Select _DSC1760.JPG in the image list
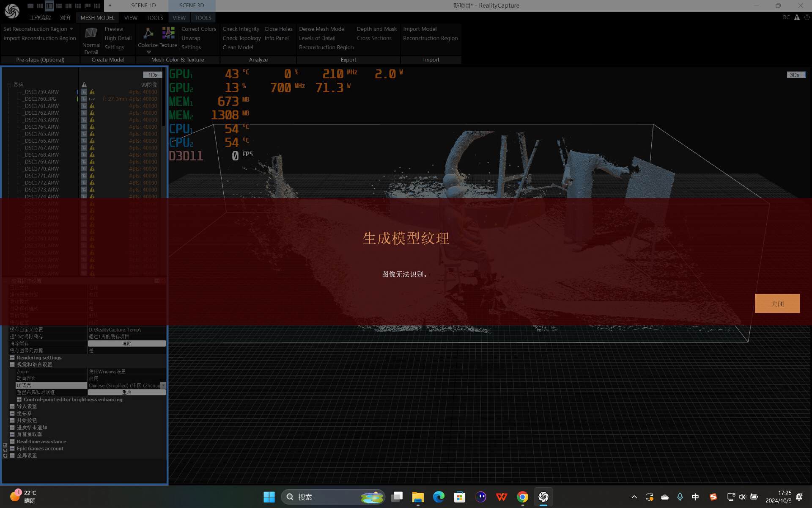Viewport: 812px width, 508px height. pyautogui.click(x=40, y=99)
